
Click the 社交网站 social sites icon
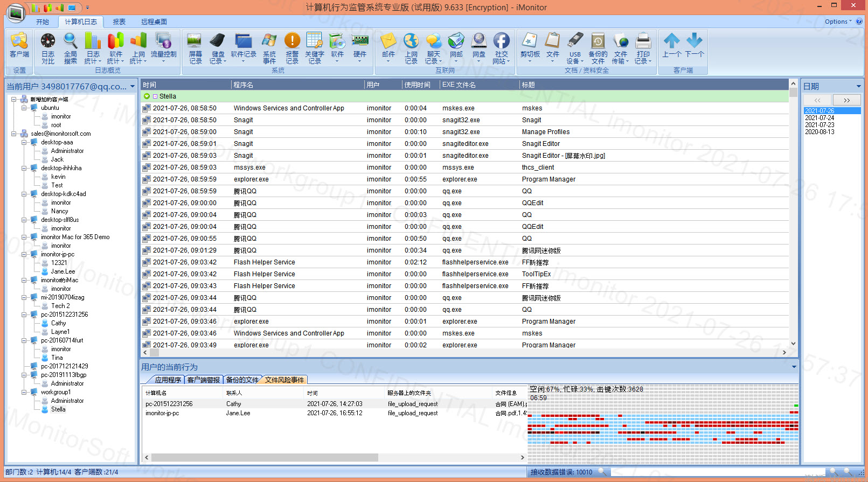pos(501,47)
